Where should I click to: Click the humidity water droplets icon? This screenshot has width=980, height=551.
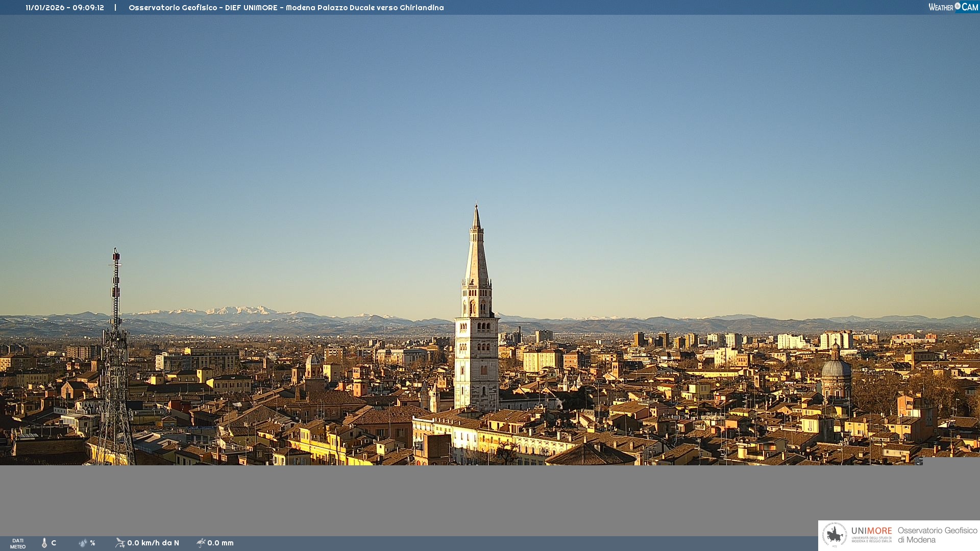click(x=83, y=543)
